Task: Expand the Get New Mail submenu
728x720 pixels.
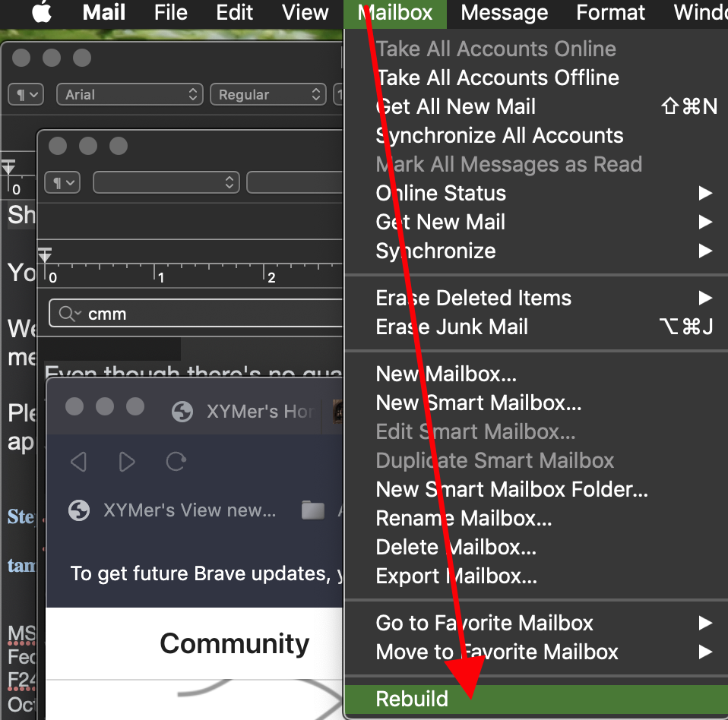Action: (x=537, y=222)
